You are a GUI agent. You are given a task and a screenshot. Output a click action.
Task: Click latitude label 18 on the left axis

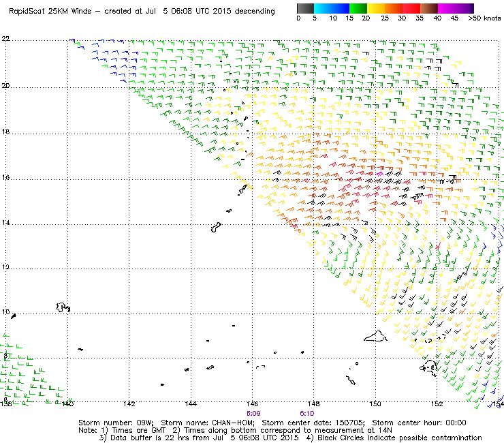tap(5, 132)
